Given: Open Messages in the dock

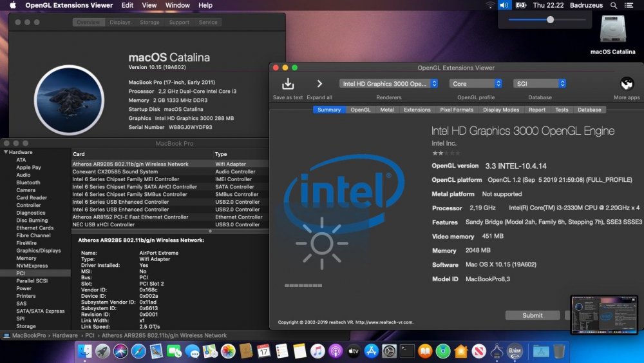Looking at the screenshot, I should (192, 351).
